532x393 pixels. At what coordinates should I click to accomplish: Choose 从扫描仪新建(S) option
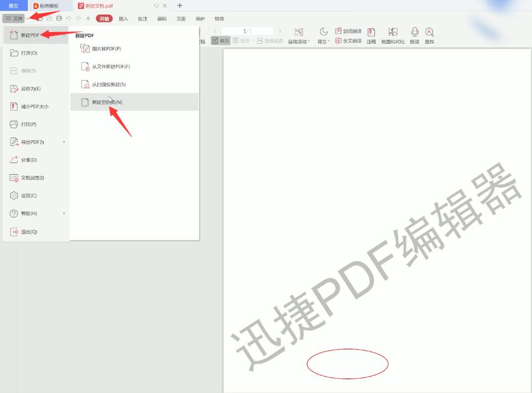click(134, 85)
